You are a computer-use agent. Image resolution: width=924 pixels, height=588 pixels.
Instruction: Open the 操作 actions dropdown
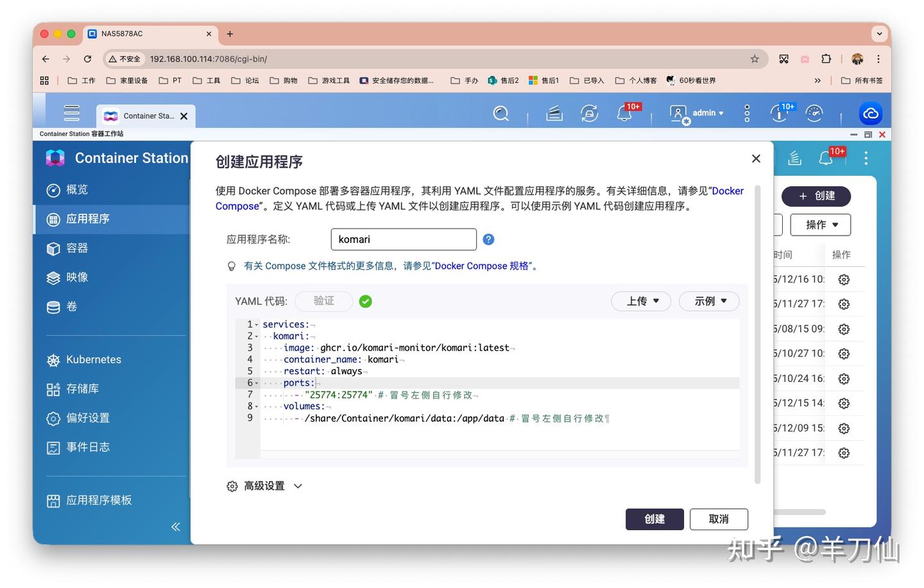click(x=820, y=225)
